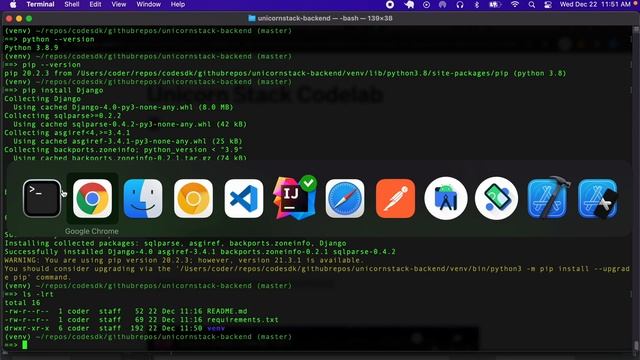Click the 'total 16' output line
640x360 pixels.
pyautogui.click(x=22, y=303)
